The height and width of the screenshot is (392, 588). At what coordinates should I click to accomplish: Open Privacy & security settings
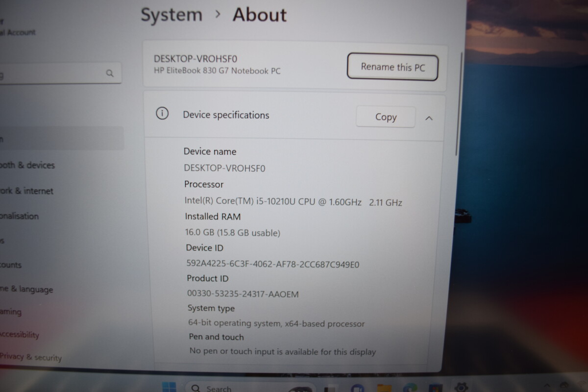31,357
